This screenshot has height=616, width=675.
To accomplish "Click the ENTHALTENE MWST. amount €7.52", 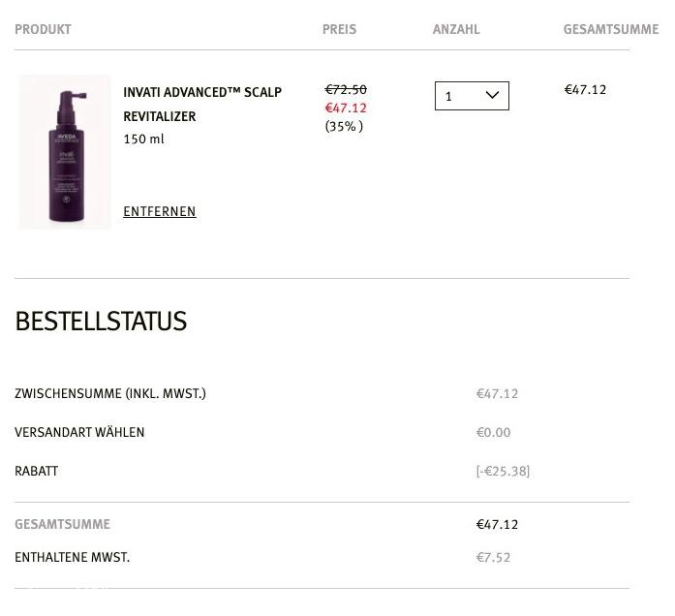I will tap(493, 558).
